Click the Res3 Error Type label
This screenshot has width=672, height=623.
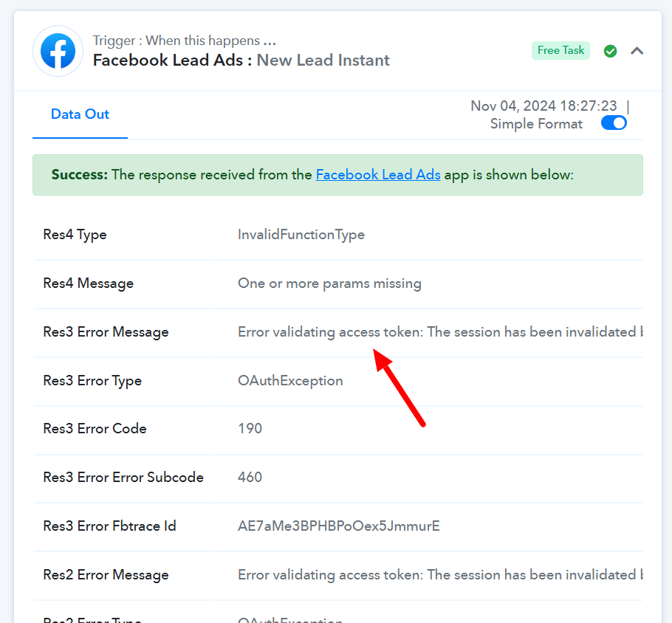(x=92, y=381)
